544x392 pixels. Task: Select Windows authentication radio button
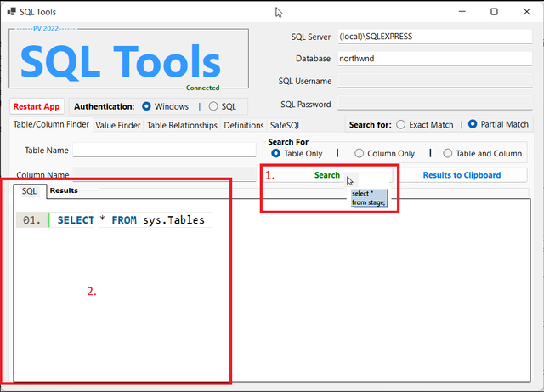coord(146,106)
